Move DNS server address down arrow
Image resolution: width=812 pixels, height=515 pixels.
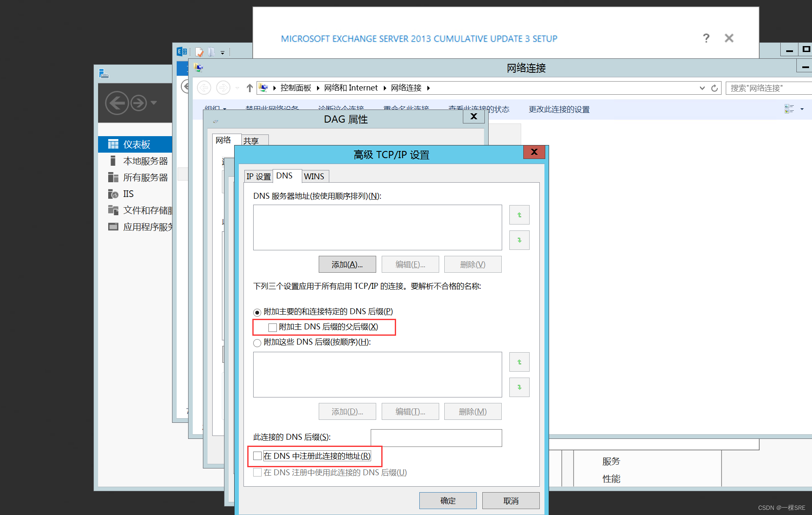coord(519,240)
